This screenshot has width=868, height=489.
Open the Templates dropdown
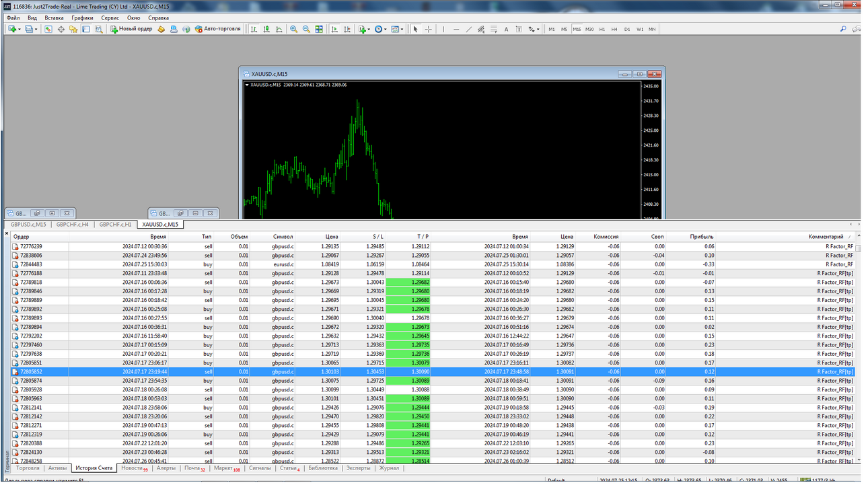[398, 29]
